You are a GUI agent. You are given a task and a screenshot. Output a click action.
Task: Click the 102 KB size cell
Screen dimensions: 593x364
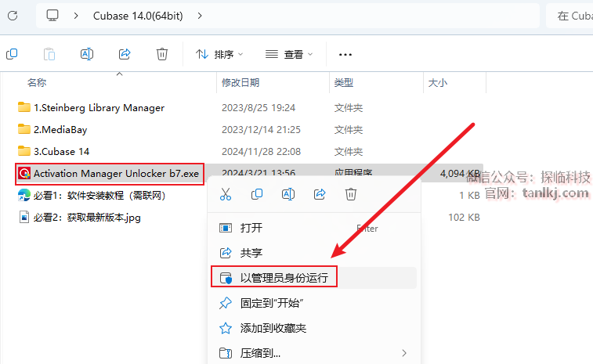pos(464,218)
